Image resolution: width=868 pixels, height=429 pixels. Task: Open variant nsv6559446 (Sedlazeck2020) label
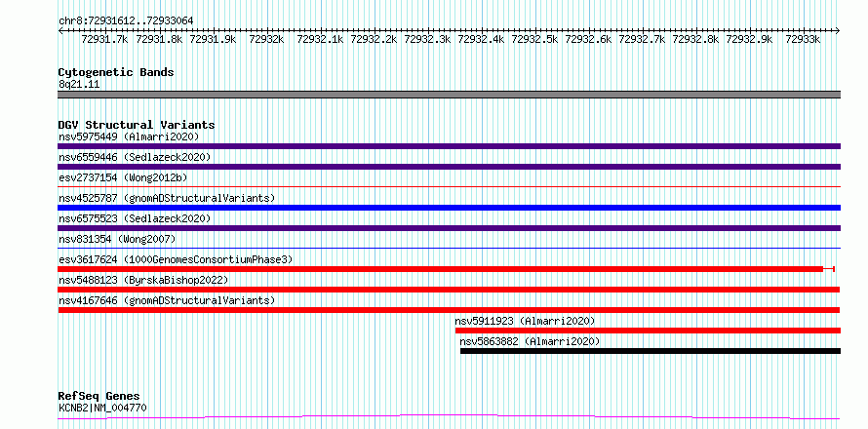click(x=135, y=157)
